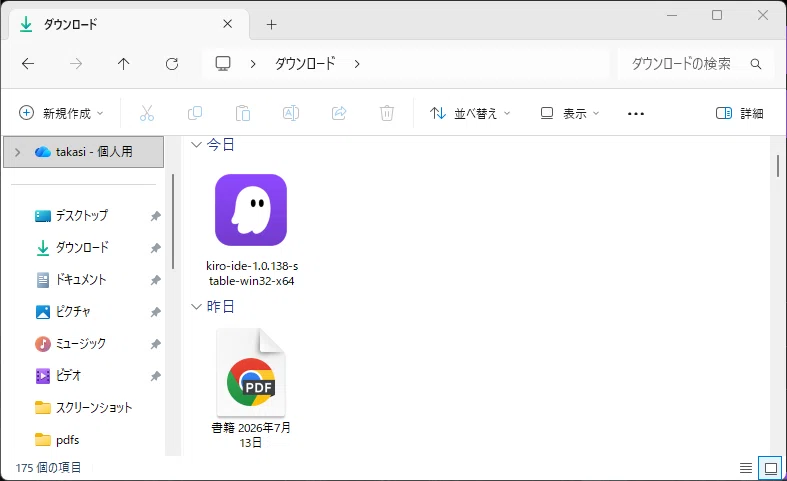The image size is (787, 481).
Task: Click the file name 書籍 2026年7月13日
Action: (x=251, y=435)
